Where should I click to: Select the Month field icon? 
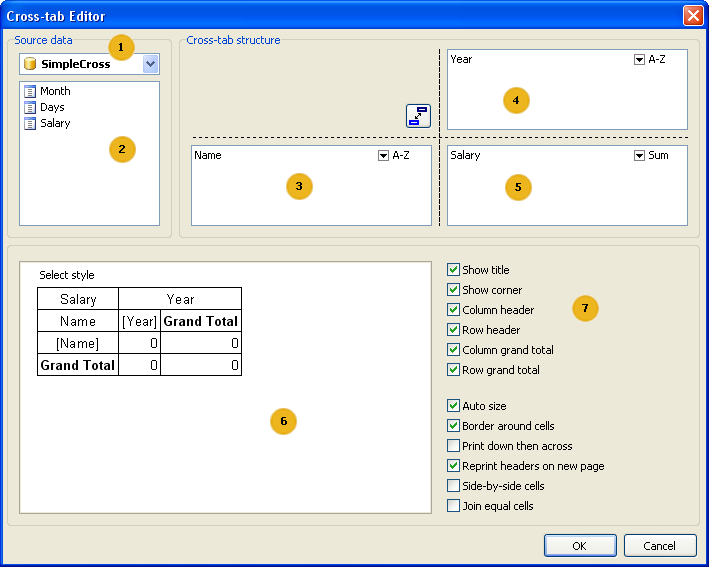(30, 91)
